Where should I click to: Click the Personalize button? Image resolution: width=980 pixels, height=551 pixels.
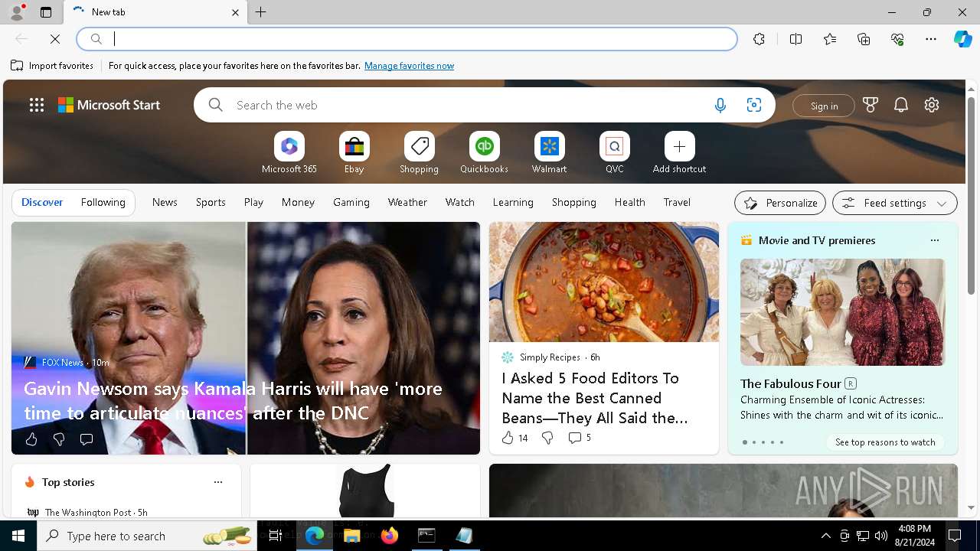(780, 203)
